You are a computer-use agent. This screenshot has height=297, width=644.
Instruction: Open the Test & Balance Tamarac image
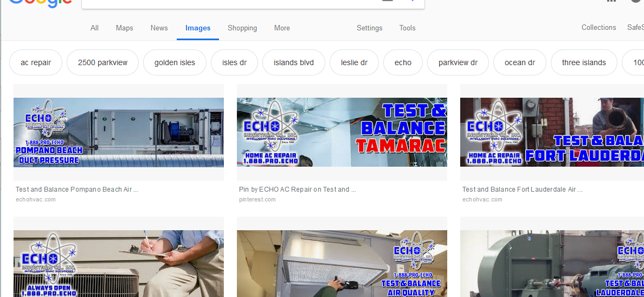[x=342, y=132]
